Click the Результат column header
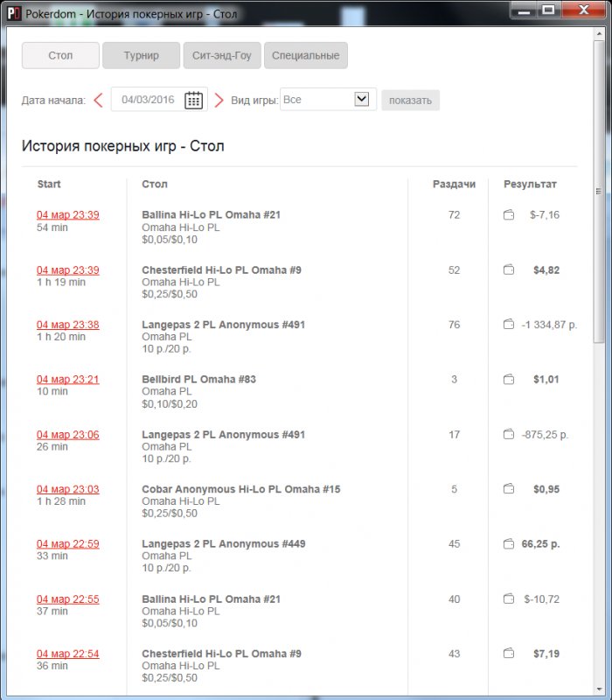This screenshot has height=700, width=612. click(x=530, y=184)
